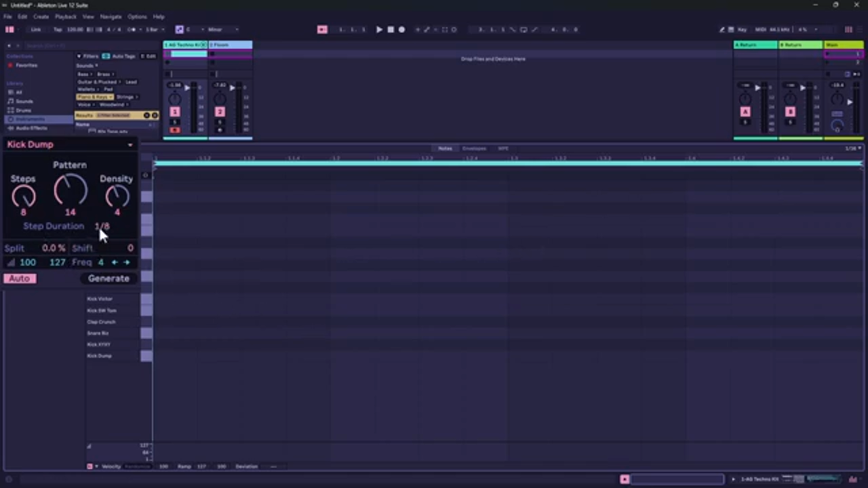
Task: Click the headphone cue knob on Main
Action: click(x=837, y=126)
